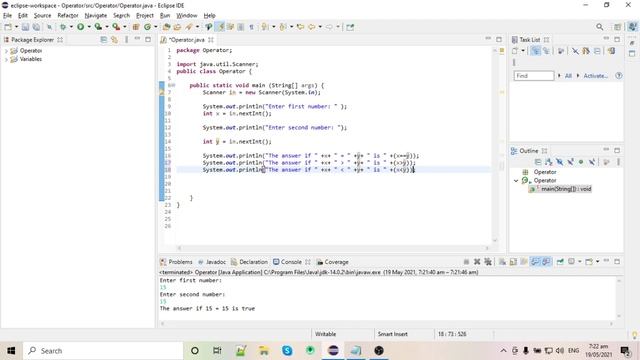Screen dimensions: 640x360
Task: Select the Java perspective icon at top right
Action: pos(632,27)
